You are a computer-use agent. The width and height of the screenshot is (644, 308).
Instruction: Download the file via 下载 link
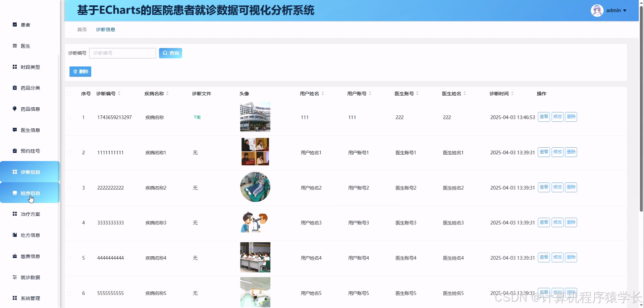[197, 117]
